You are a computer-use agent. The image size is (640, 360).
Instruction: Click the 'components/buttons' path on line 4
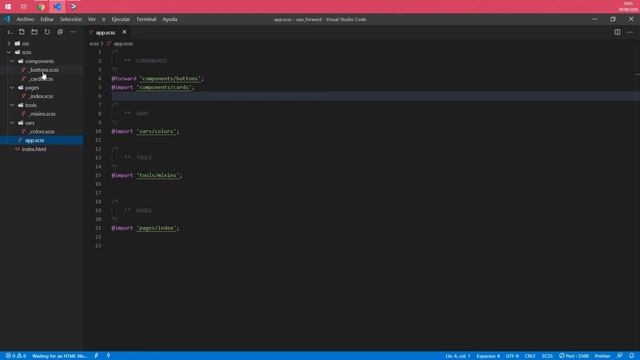pos(170,78)
